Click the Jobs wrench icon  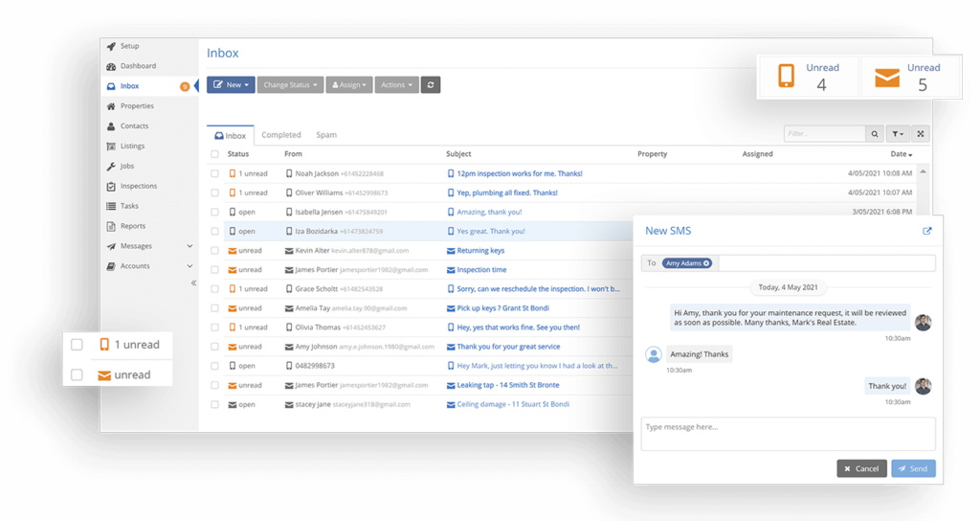111,166
